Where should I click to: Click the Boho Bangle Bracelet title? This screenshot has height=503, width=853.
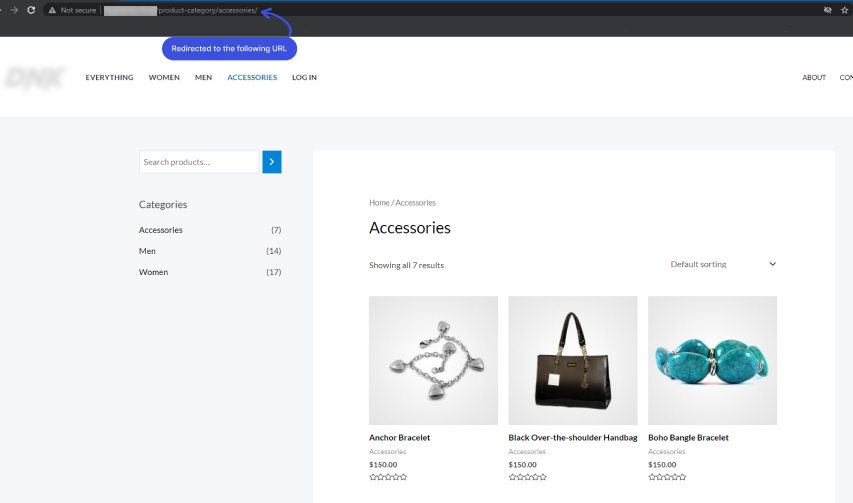pos(688,438)
